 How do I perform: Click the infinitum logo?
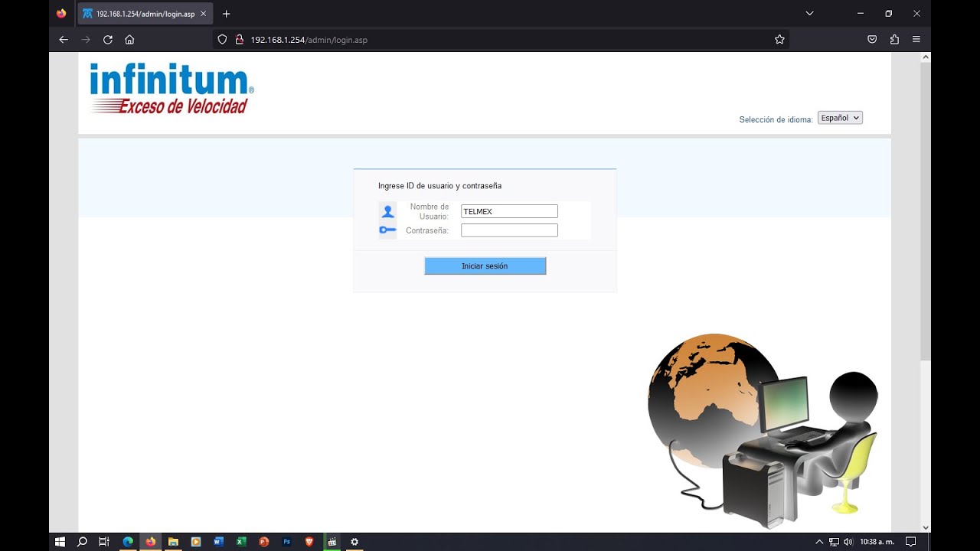[171, 89]
